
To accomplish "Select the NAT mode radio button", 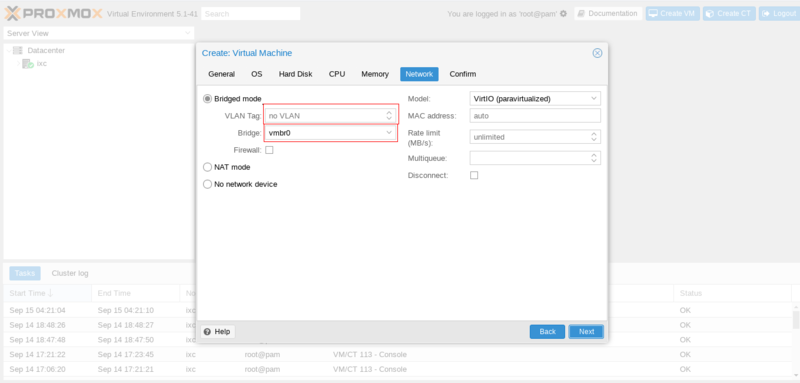I will click(x=207, y=167).
